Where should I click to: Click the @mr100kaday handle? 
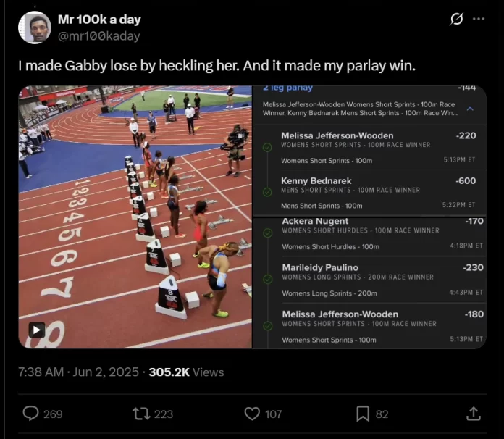[x=98, y=36]
